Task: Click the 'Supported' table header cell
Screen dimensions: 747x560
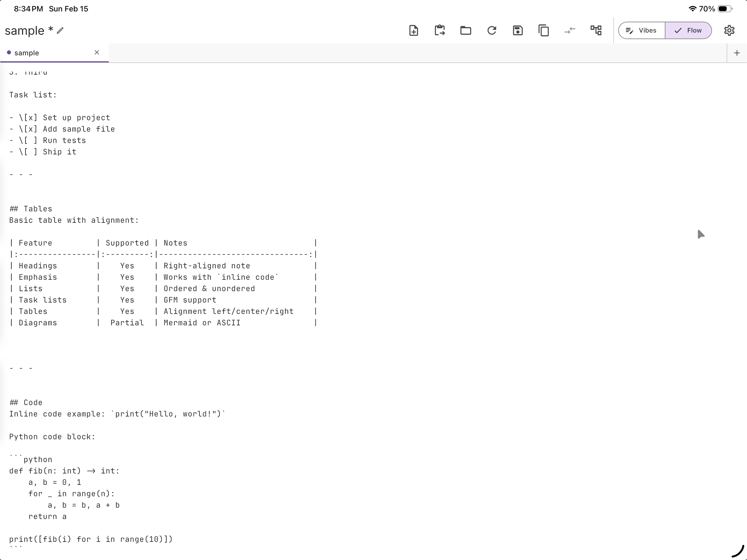Action: (127, 243)
